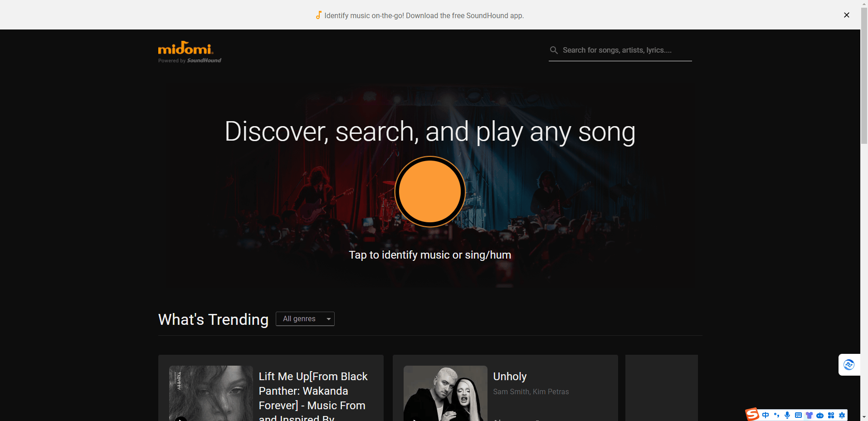
Task: Click the midomi logo
Action: point(186,49)
